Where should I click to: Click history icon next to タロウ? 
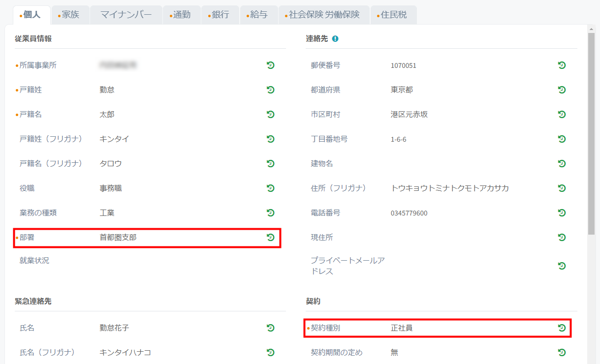pyautogui.click(x=270, y=163)
